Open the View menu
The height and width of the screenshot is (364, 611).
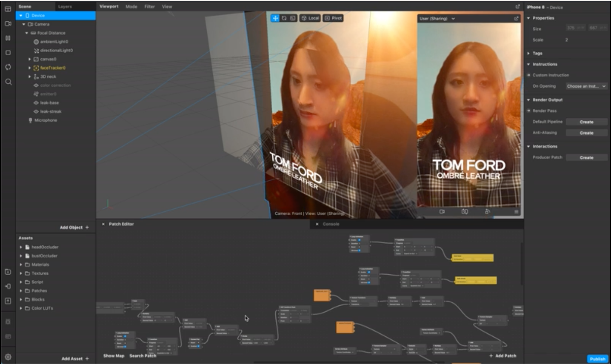click(167, 6)
